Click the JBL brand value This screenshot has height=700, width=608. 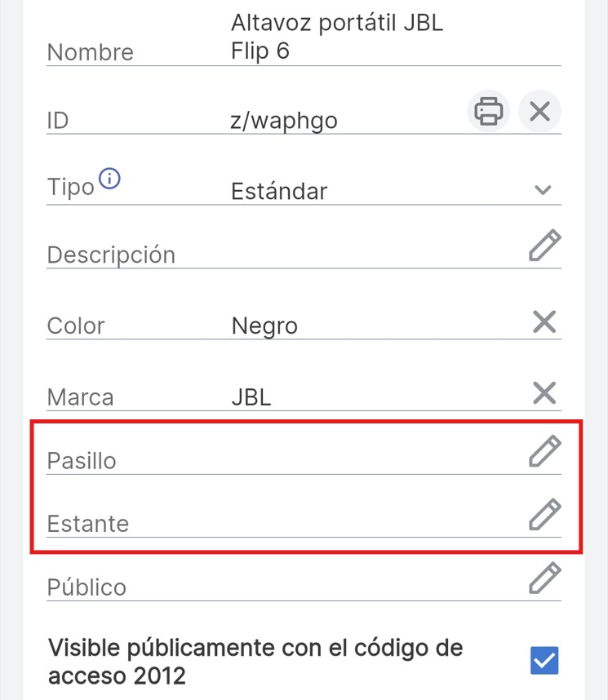point(251,397)
